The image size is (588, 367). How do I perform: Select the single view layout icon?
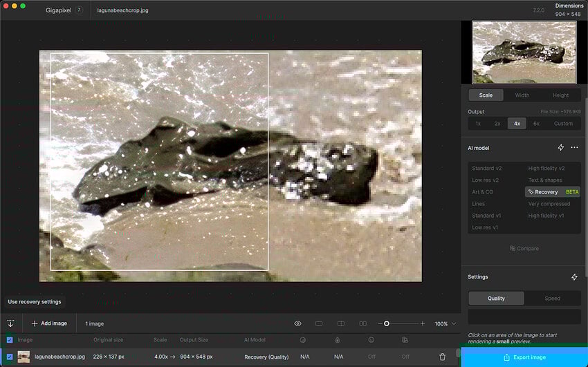[319, 323]
